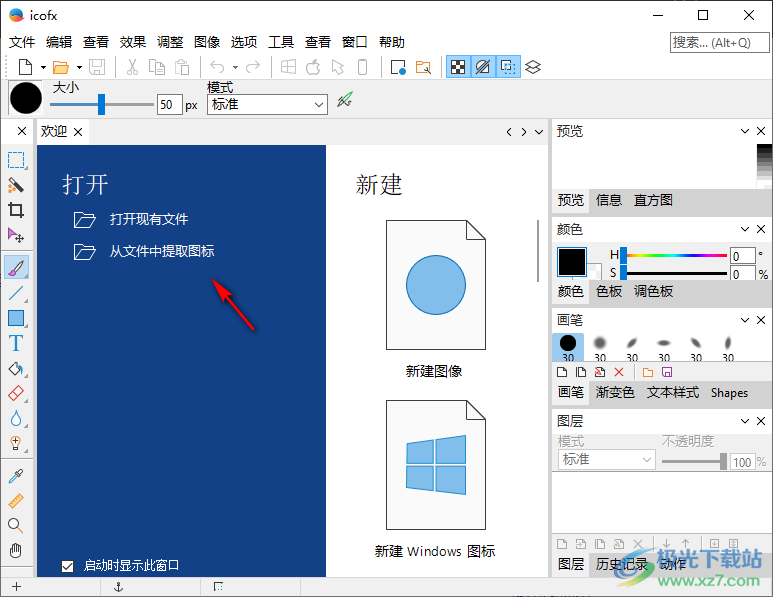Open the 文件 menu
The image size is (773, 597).
[22, 42]
